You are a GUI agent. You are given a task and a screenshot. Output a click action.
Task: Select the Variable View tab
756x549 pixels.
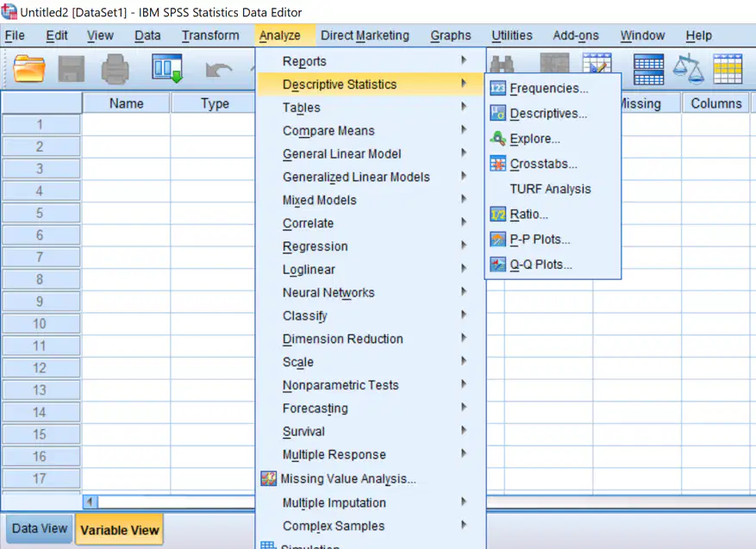120,530
